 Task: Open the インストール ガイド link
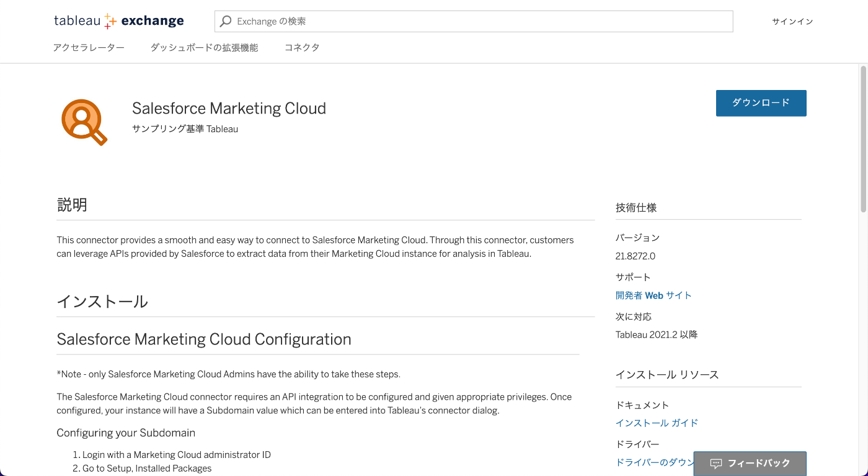pos(657,423)
